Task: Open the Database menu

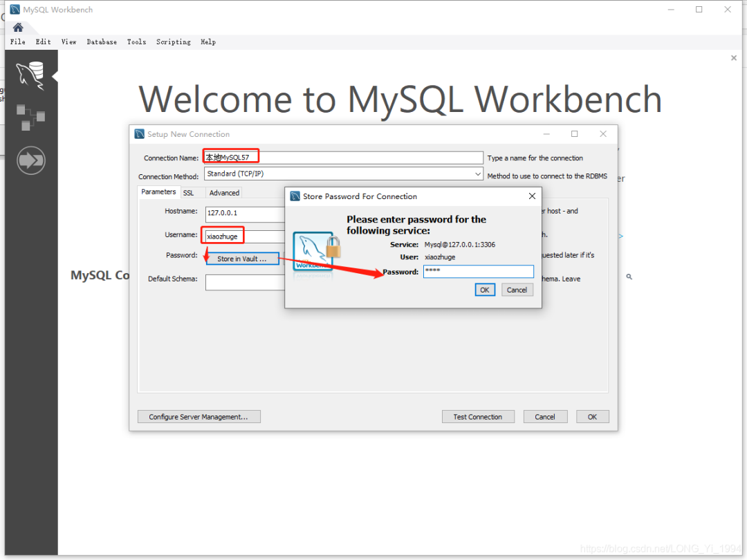Action: [102, 42]
